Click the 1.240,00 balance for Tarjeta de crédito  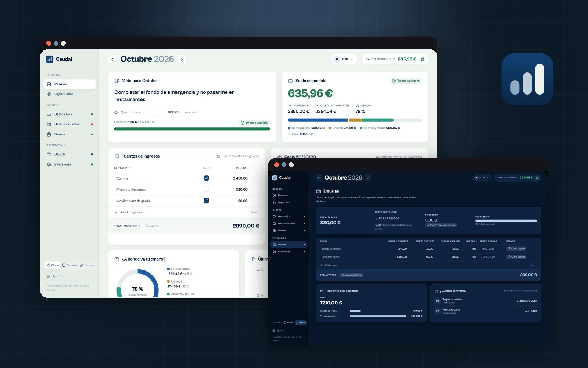click(x=402, y=249)
